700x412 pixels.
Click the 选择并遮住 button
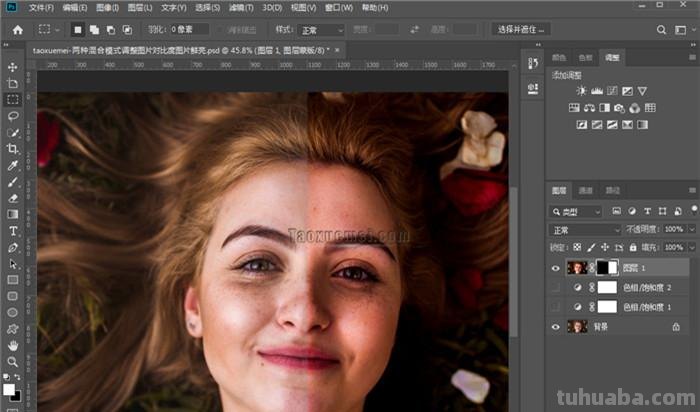[523, 30]
